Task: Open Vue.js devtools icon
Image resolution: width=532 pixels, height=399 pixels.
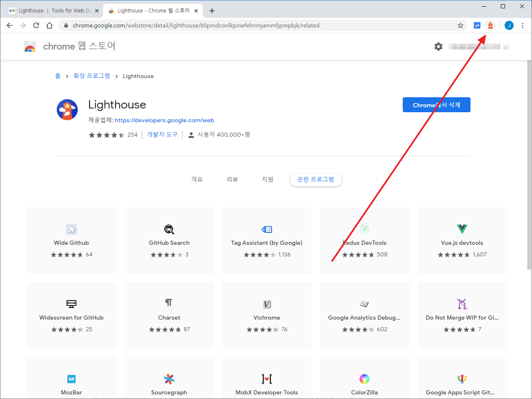Action: pos(462,229)
